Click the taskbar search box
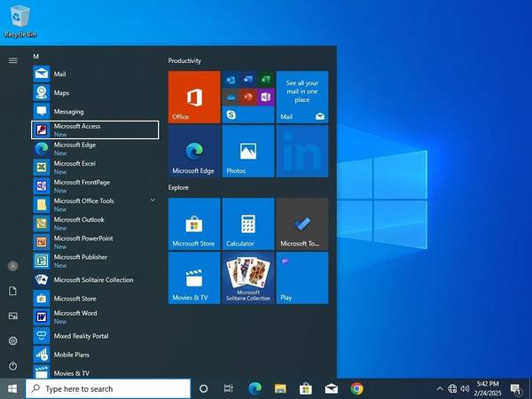 [x=108, y=388]
